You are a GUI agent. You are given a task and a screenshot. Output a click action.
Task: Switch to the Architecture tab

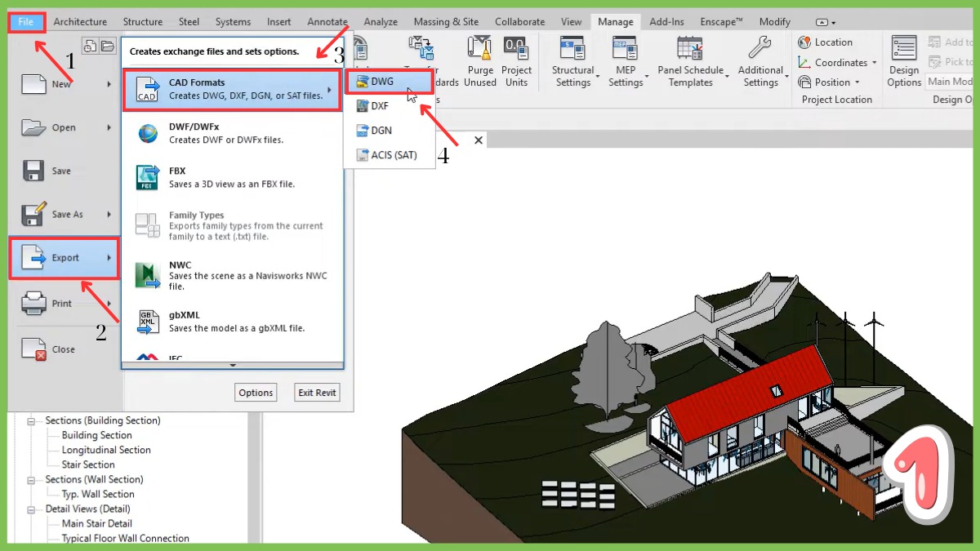80,22
